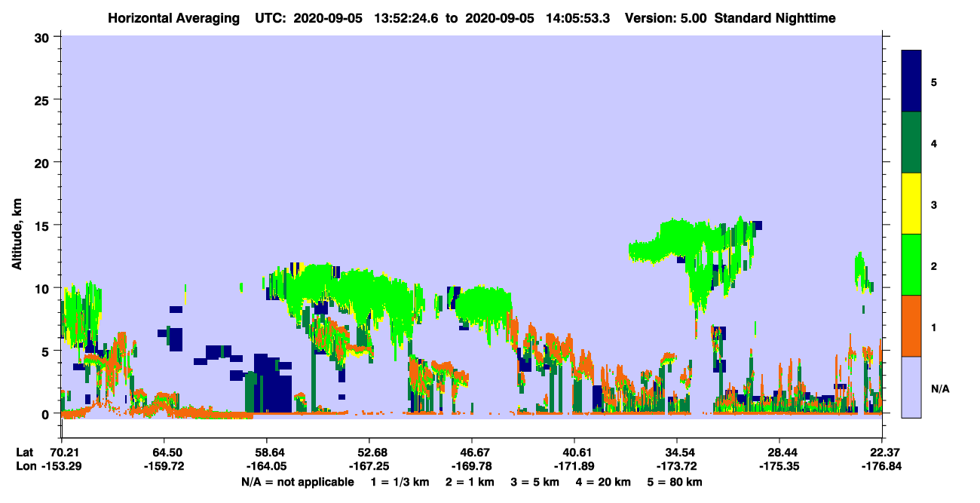Click the y-axis tick label 0
The image size is (980, 503).
(x=47, y=414)
